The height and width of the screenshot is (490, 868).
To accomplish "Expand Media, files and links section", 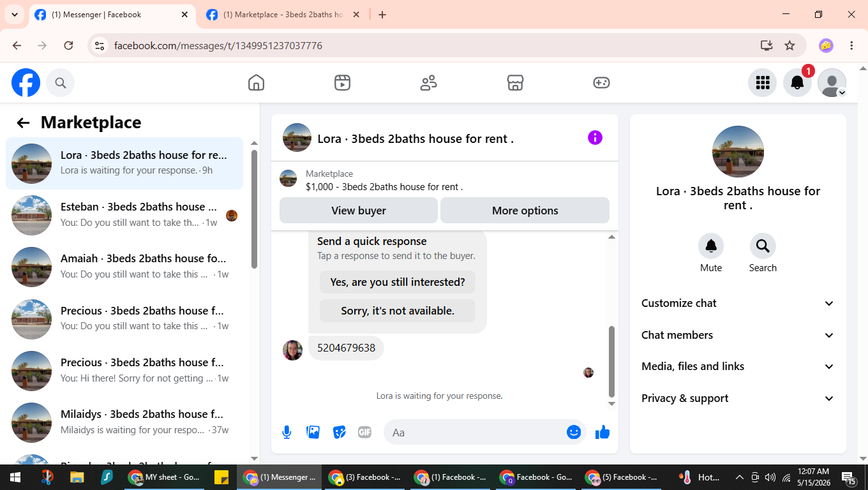I will pyautogui.click(x=738, y=367).
